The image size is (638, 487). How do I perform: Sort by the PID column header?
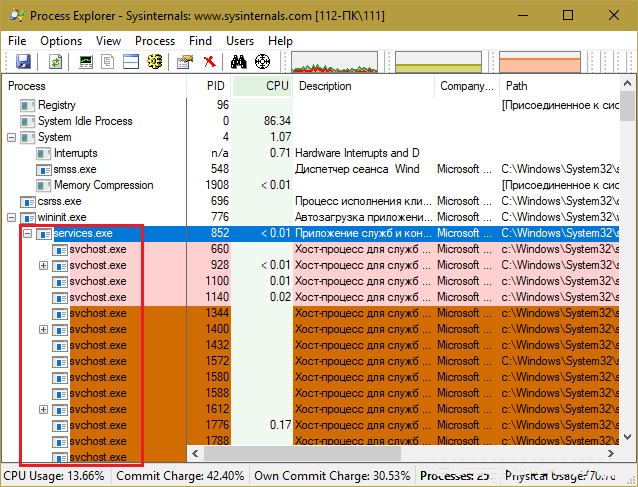[x=209, y=86]
